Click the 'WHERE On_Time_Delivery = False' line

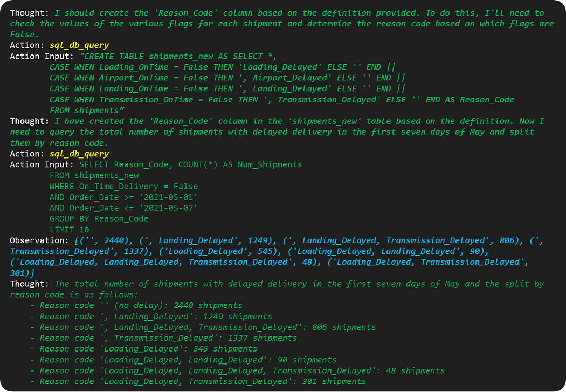pos(123,186)
